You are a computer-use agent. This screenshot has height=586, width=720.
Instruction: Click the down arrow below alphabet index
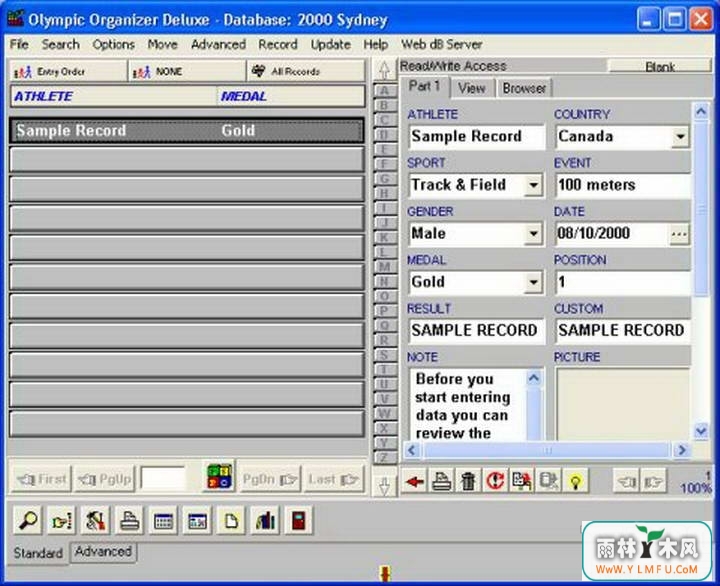click(384, 485)
